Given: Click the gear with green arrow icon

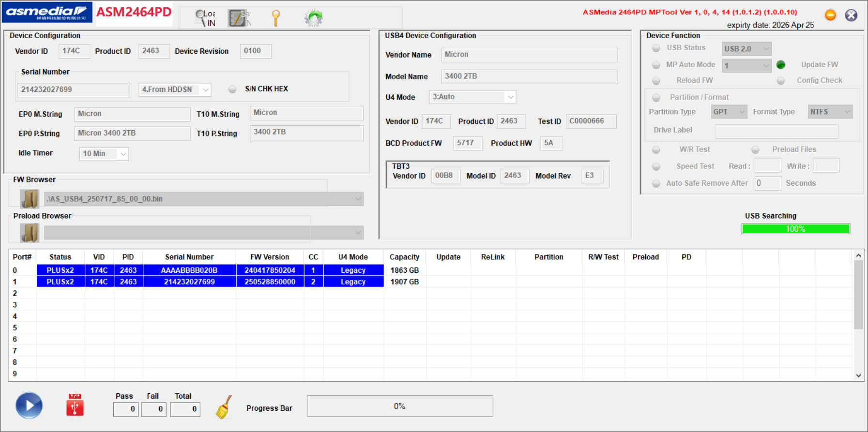Looking at the screenshot, I should (x=313, y=18).
